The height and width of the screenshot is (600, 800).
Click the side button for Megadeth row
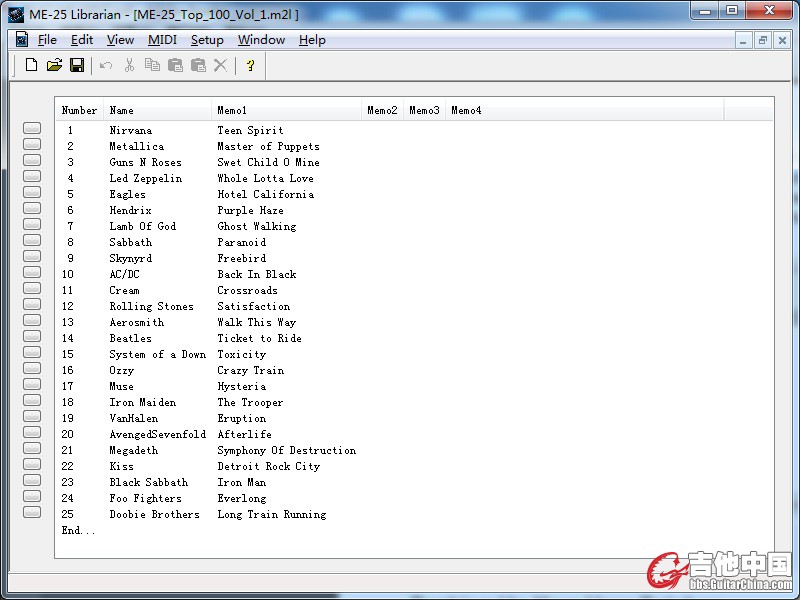tap(32, 448)
